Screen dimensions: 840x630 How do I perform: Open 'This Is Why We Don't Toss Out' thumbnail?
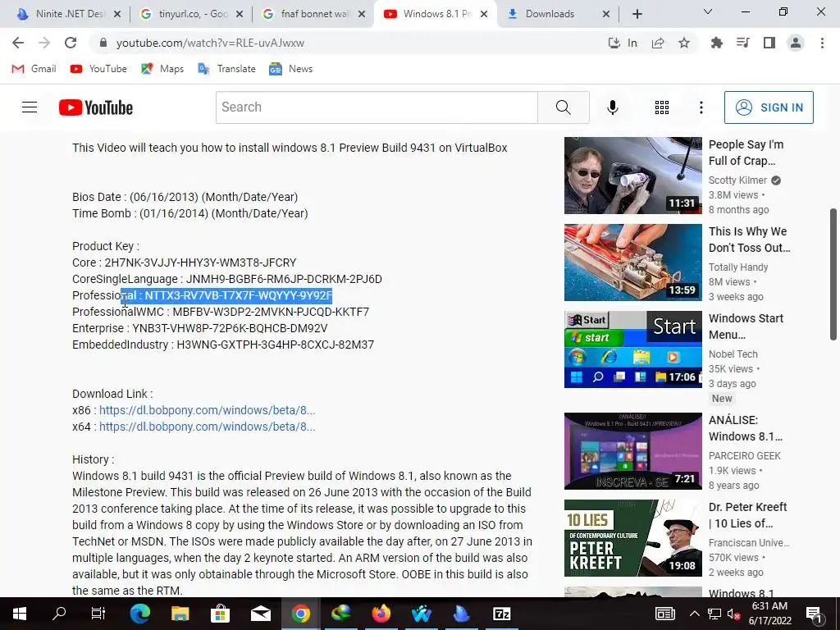coord(632,262)
